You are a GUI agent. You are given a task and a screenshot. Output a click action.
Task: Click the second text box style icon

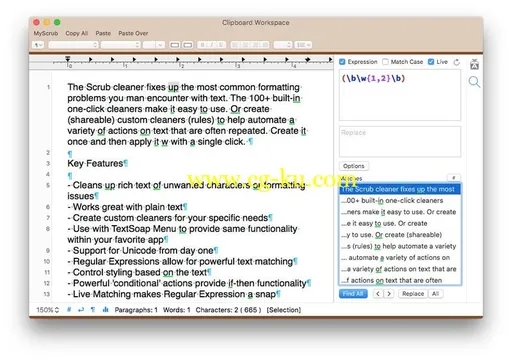coord(188,45)
